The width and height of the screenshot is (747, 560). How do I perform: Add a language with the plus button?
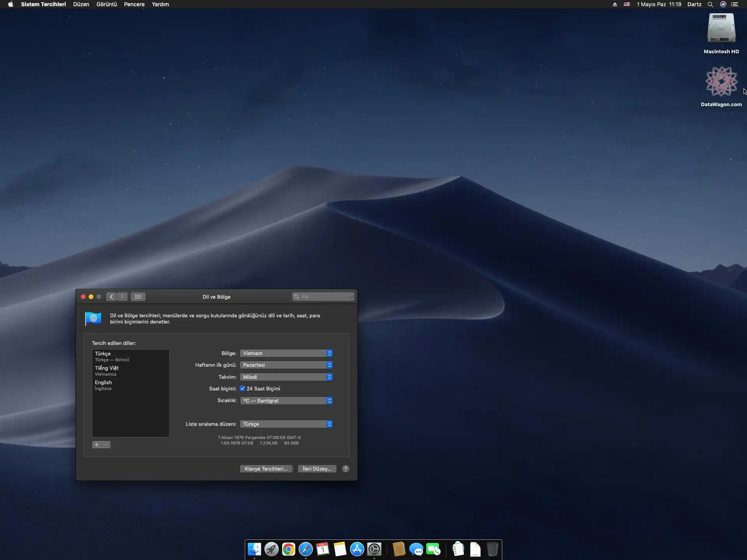click(x=96, y=444)
